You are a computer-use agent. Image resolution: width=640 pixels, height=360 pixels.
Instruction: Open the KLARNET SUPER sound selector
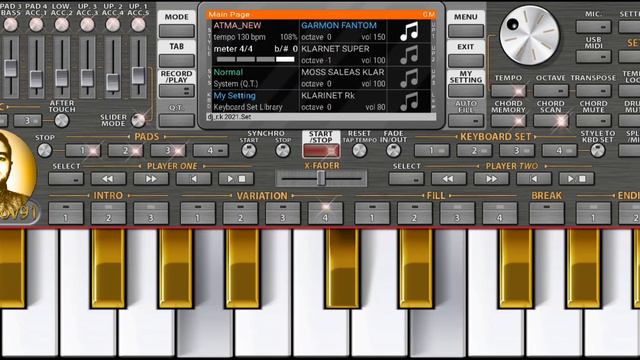[343, 54]
